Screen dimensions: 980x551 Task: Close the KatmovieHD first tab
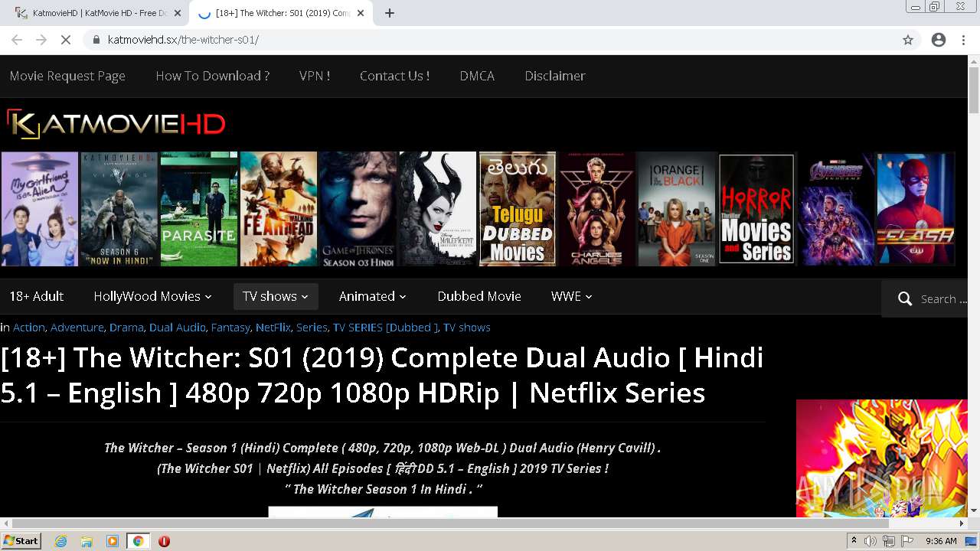coord(178,13)
